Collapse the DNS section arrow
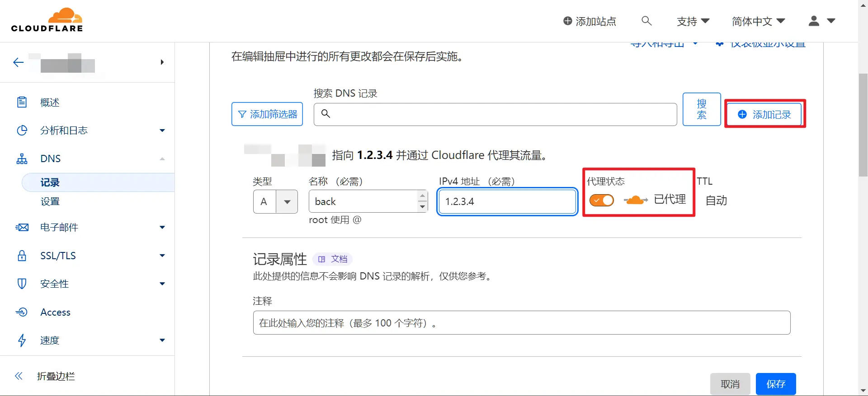This screenshot has width=868, height=396. pyautogui.click(x=162, y=158)
